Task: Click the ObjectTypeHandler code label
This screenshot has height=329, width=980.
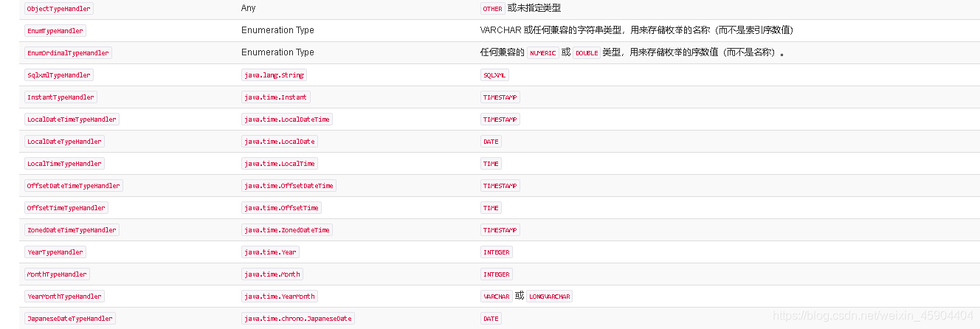Action: click(x=59, y=9)
